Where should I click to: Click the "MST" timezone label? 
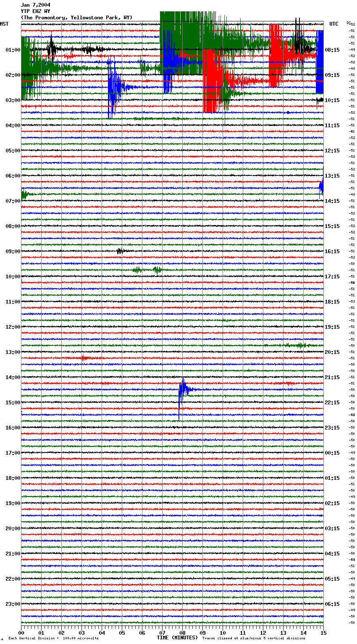[x=4, y=24]
